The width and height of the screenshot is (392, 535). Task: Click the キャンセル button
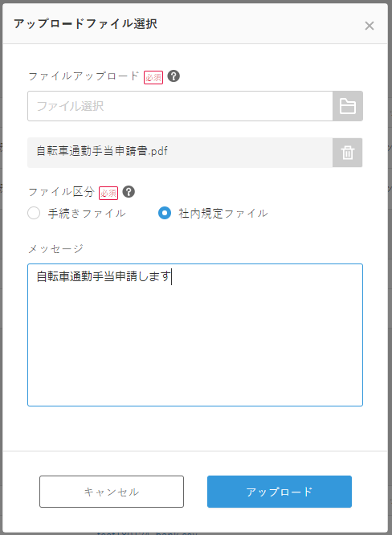tap(112, 492)
